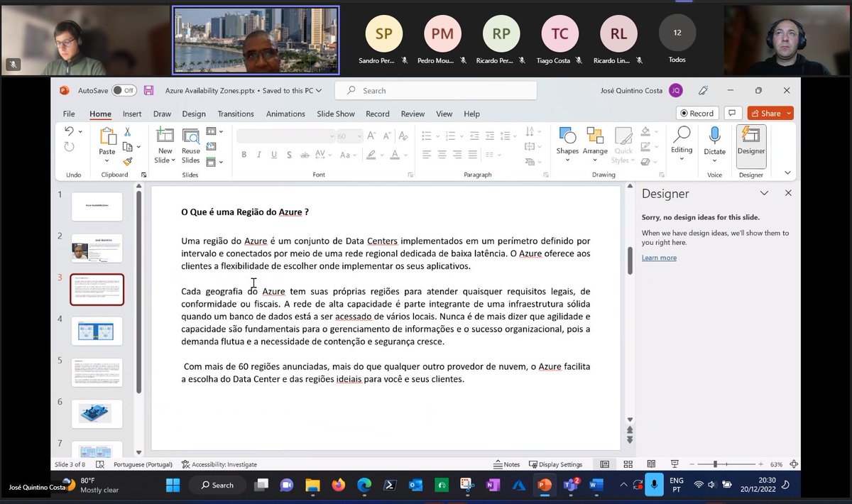
Task: Toggle Strikethrough formatting
Action: [304, 155]
